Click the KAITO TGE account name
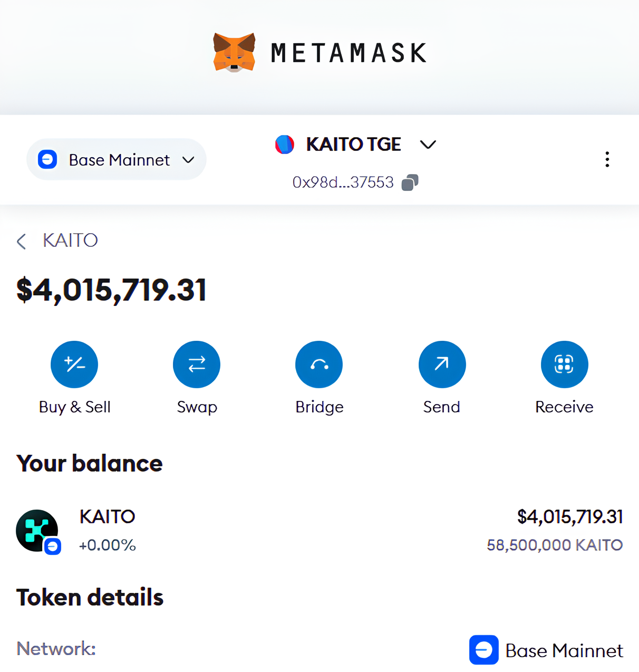This screenshot has width=639, height=672. (x=353, y=145)
